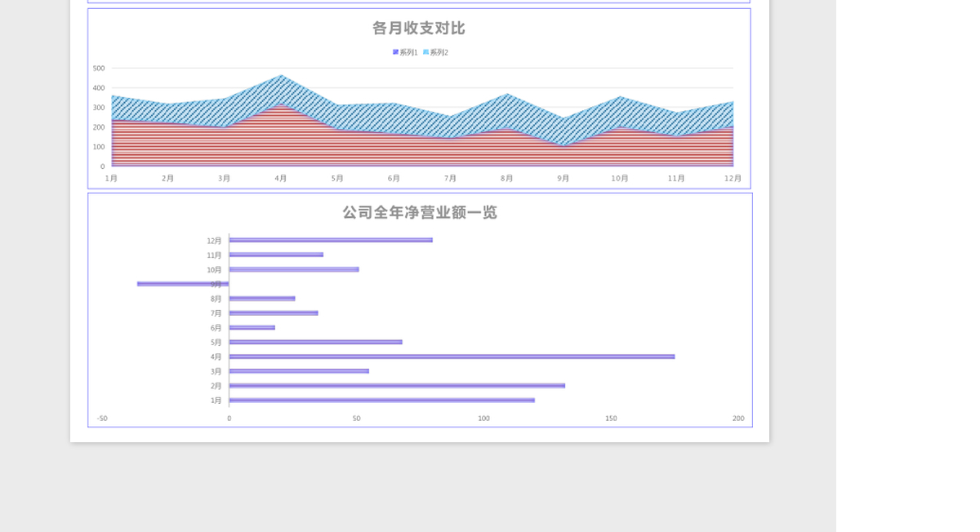Screen dimensions: 980x532
Task: Click the 50 value on the bar chart axis
Action: point(357,419)
